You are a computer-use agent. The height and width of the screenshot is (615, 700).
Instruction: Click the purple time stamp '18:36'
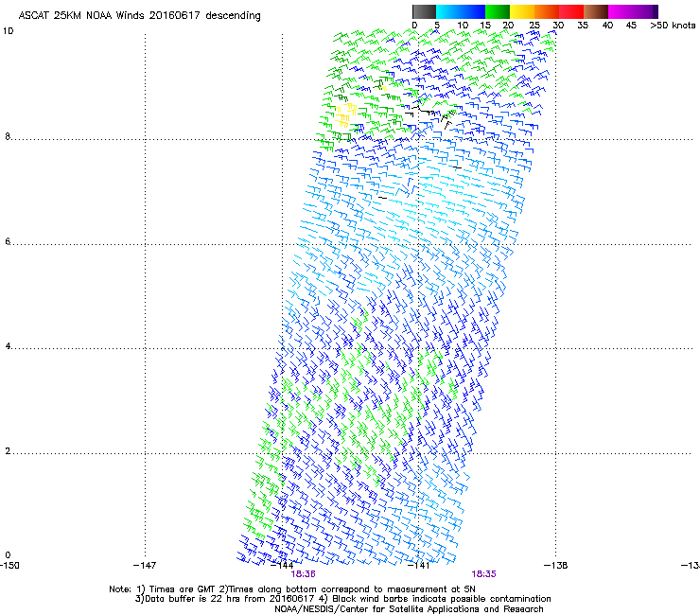click(303, 574)
